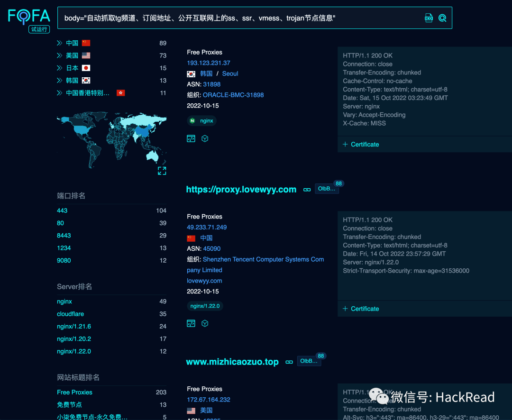Image resolution: width=512 pixels, height=420 pixels.
Task: Filter by title 免费节点
Action: (69, 405)
